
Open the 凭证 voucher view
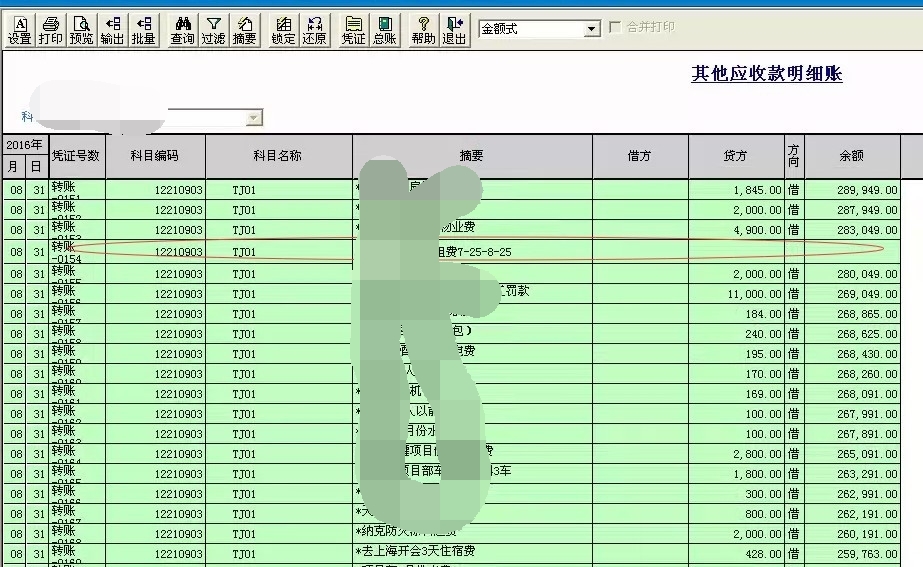pyautogui.click(x=353, y=30)
